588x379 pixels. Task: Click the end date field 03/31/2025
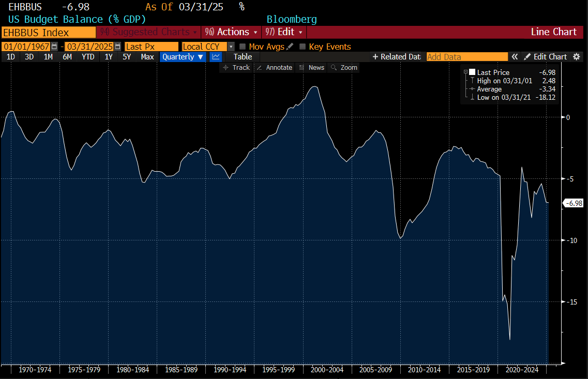[x=89, y=47]
